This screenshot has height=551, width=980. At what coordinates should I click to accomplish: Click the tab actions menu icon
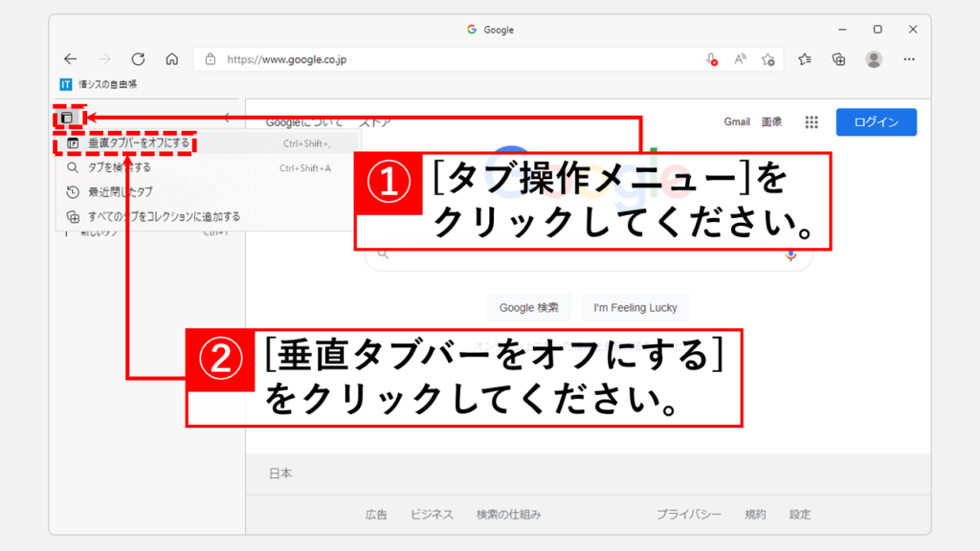[66, 119]
